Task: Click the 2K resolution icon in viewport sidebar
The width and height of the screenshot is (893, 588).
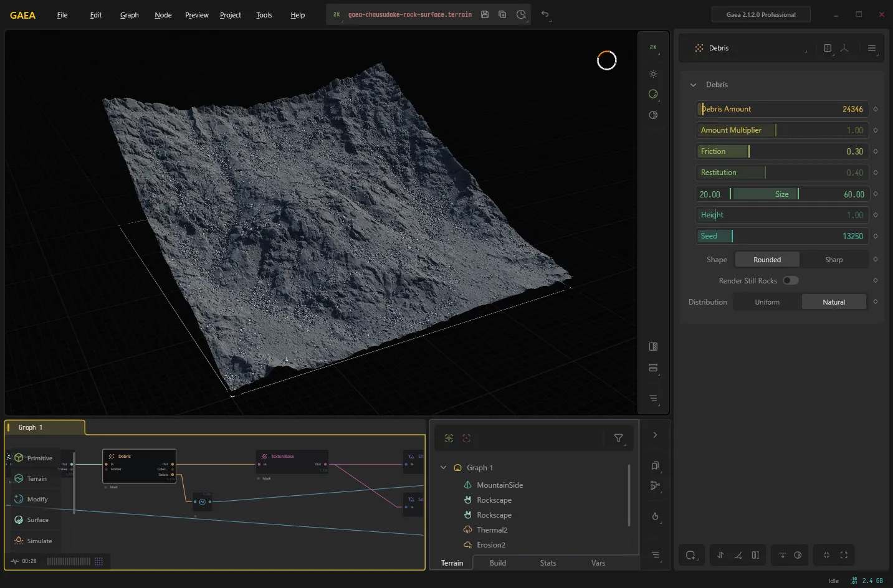Action: (x=653, y=47)
